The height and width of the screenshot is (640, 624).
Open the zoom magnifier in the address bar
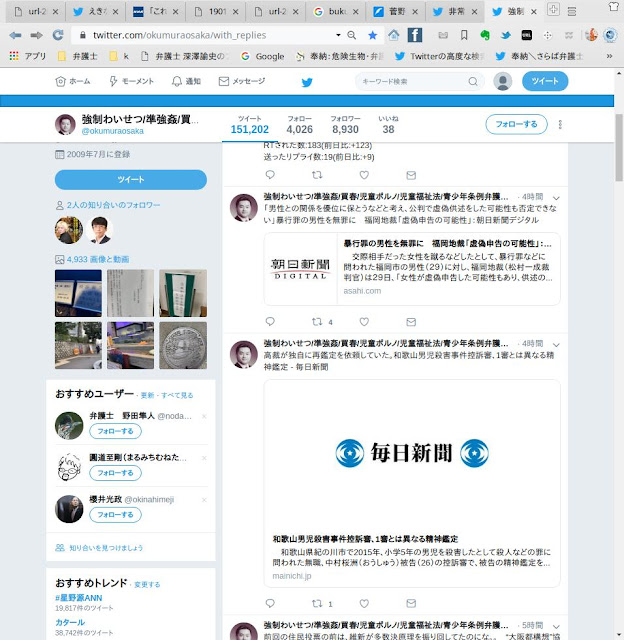coord(351,35)
